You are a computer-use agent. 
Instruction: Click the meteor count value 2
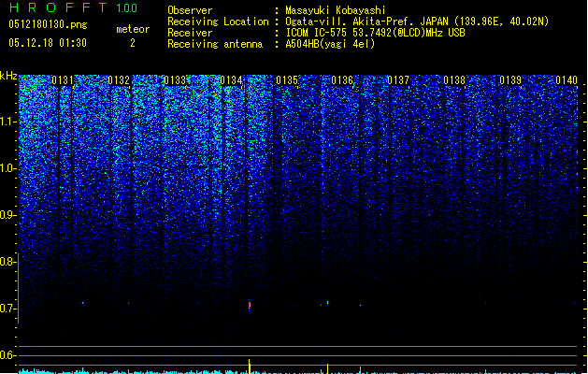coord(133,43)
